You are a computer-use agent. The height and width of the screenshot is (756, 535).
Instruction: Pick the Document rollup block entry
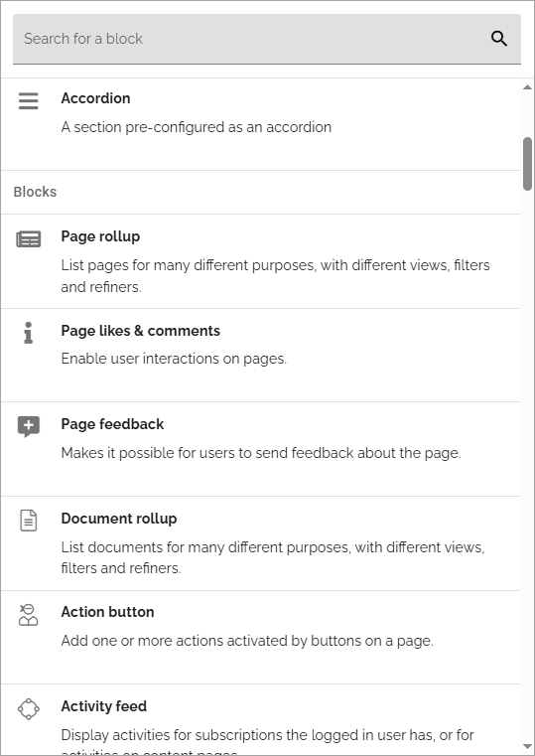[260, 543]
